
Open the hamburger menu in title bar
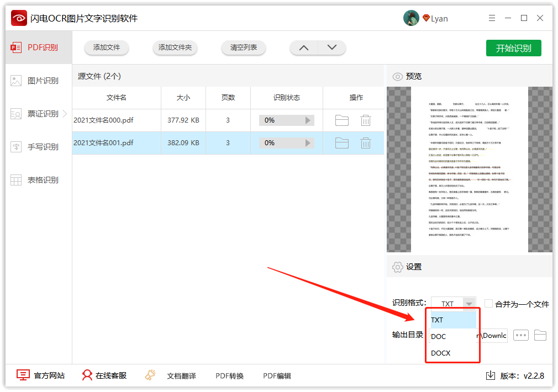click(x=492, y=18)
